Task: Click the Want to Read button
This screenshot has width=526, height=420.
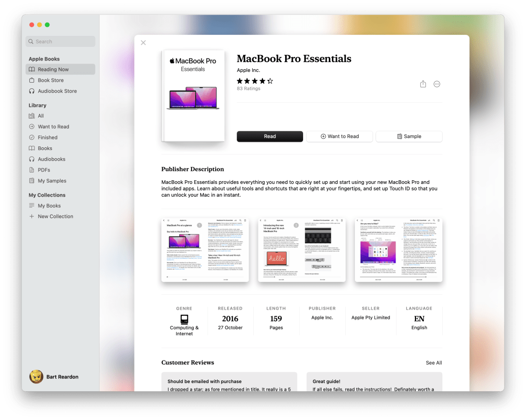Action: point(340,137)
